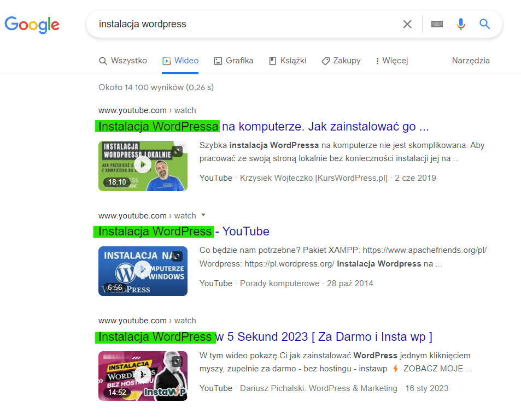Play the XAMPP installation video thumbnail
The width and height of the screenshot is (521, 420).
click(143, 271)
